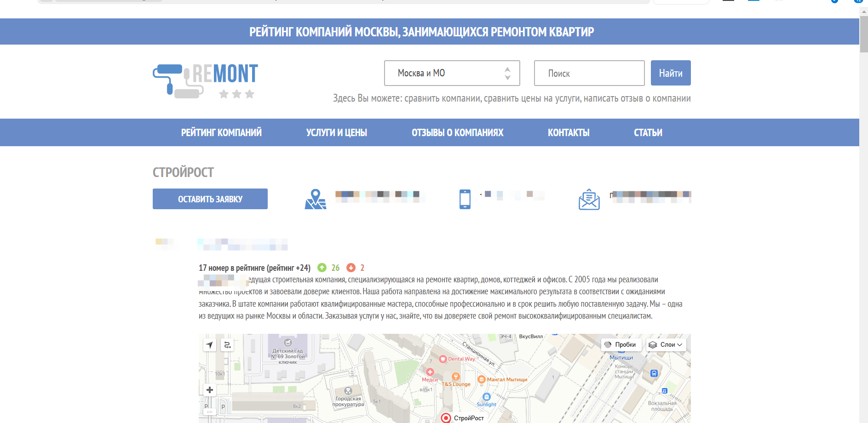Click the upvote count 26
868x423 pixels.
335,268
